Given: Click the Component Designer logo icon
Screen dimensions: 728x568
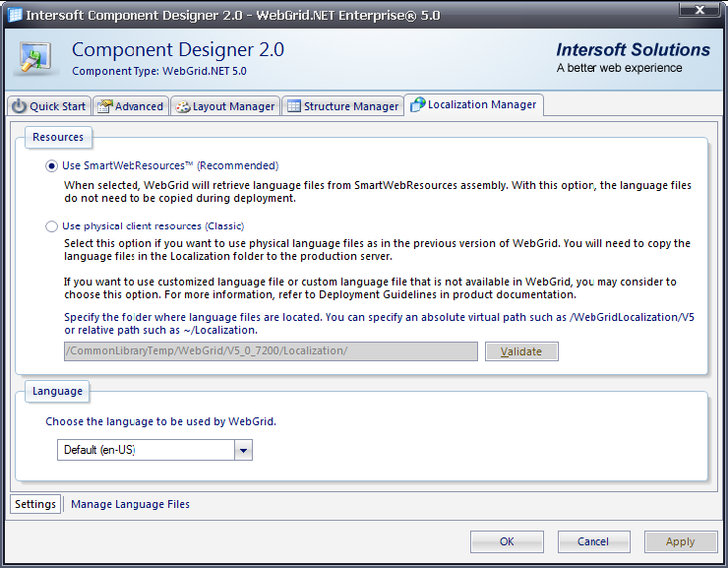Looking at the screenshot, I should [x=35, y=58].
